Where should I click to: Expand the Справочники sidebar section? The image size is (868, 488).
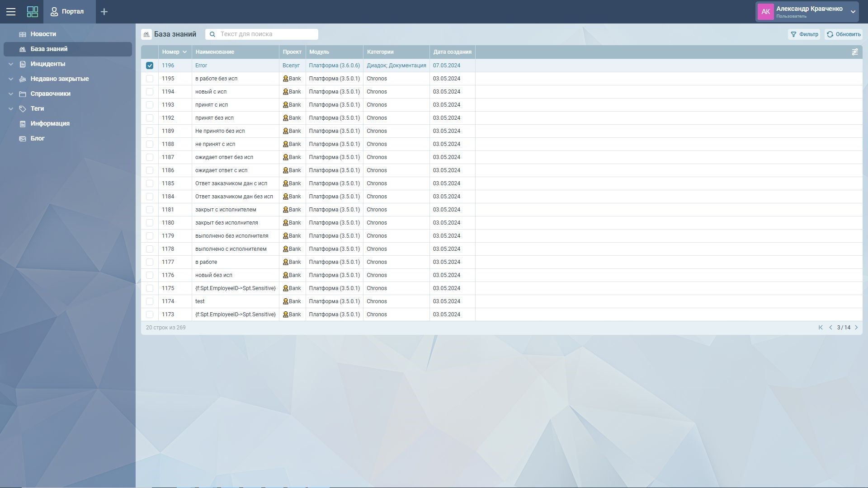[11, 94]
